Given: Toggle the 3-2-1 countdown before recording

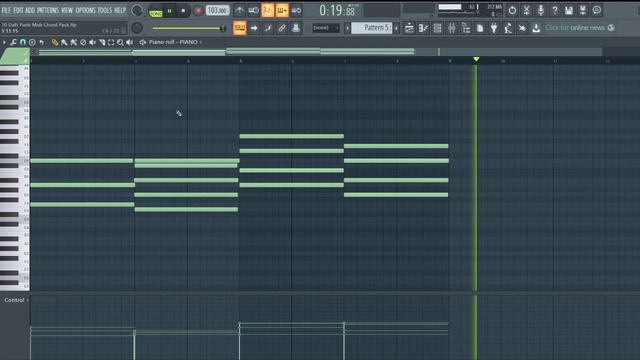Looking at the screenshot, I should click(267, 10).
